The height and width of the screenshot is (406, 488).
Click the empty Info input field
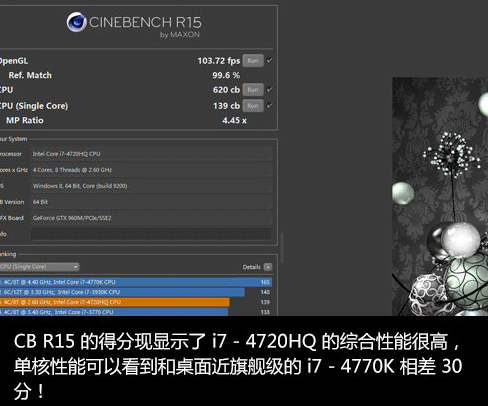coord(151,234)
